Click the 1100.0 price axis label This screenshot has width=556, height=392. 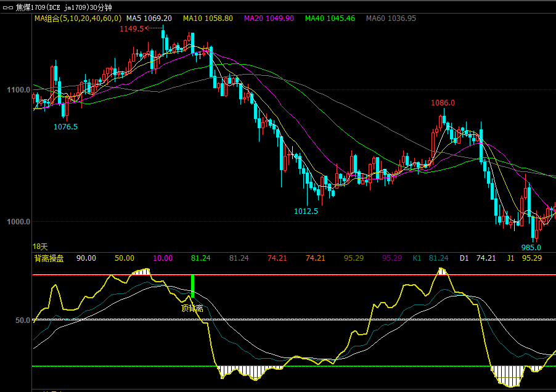point(18,90)
